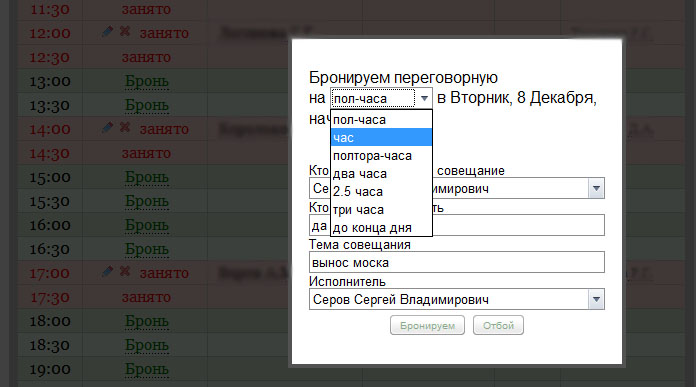
Task: Click the pencil edit icon at 14:00
Action: [x=107, y=128]
